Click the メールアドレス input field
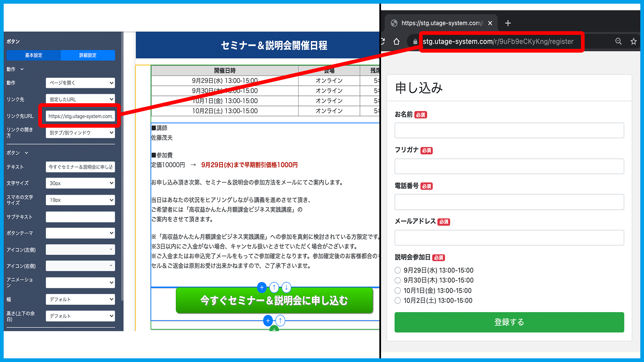This screenshot has width=644, height=362. click(x=509, y=238)
